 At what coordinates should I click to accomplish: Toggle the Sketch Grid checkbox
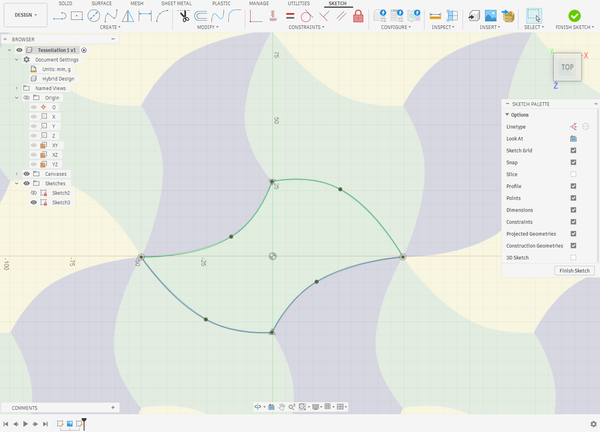[573, 150]
